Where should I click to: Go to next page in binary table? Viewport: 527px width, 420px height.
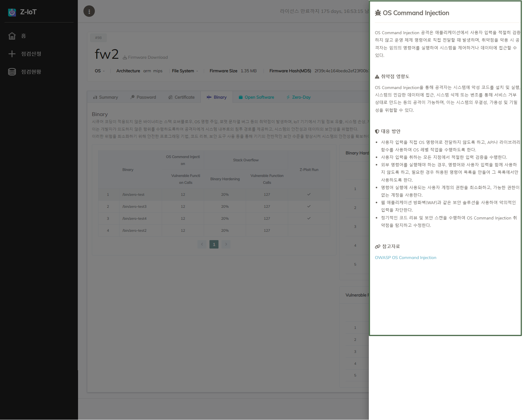click(x=226, y=244)
